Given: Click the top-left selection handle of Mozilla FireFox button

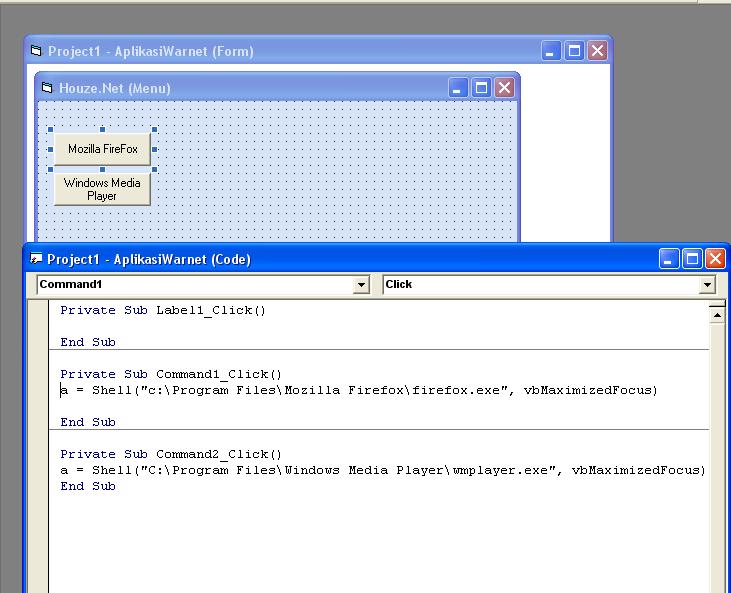Looking at the screenshot, I should pyautogui.click(x=50, y=130).
